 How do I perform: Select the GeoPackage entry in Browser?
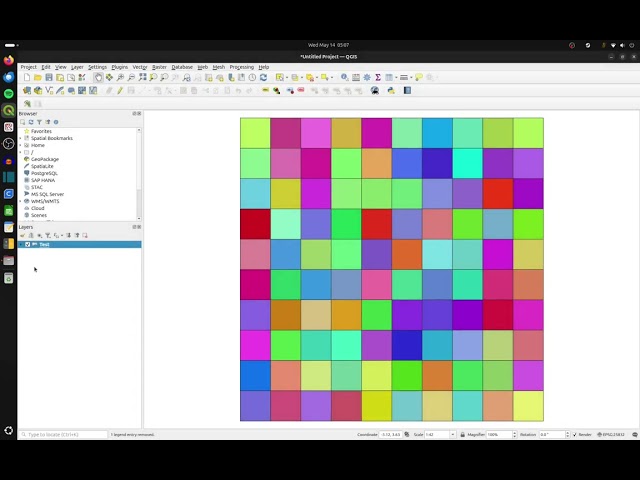[45, 159]
